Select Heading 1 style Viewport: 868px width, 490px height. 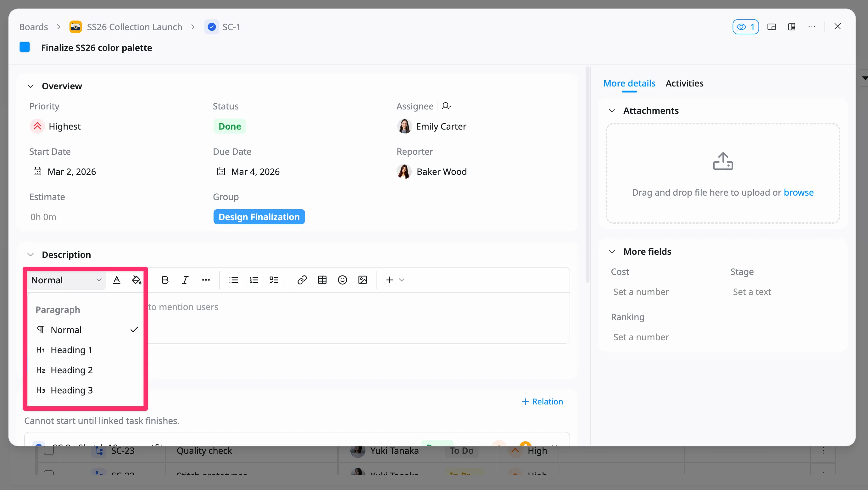pyautogui.click(x=86, y=350)
